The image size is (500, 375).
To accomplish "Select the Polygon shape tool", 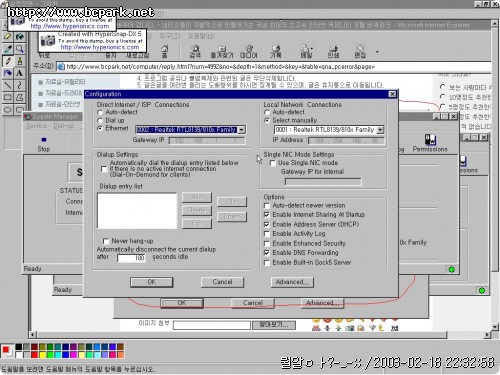I will click(x=20, y=97).
